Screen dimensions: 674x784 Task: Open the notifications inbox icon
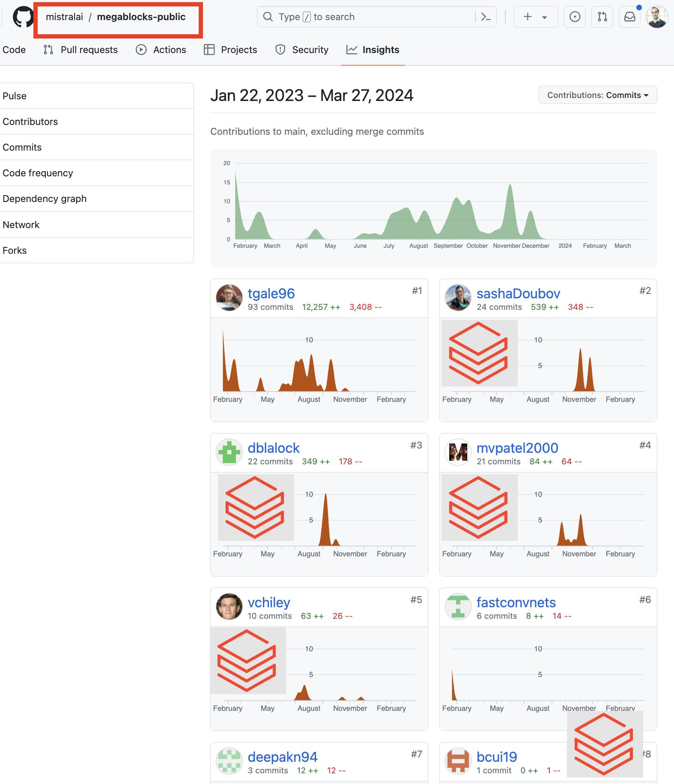(x=629, y=17)
